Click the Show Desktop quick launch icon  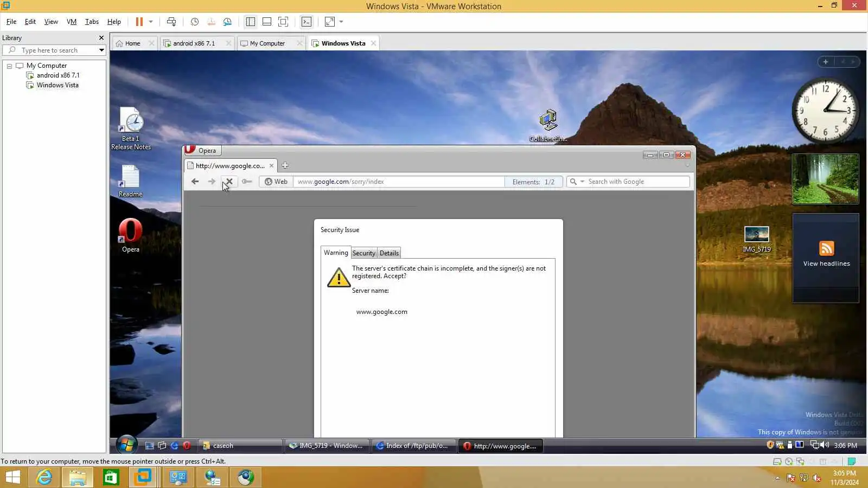coord(150,446)
